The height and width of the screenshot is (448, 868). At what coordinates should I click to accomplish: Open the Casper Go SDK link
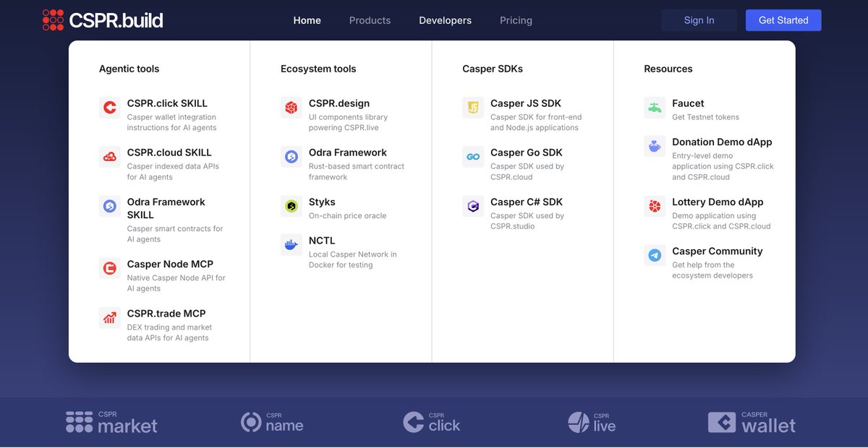pos(527,152)
